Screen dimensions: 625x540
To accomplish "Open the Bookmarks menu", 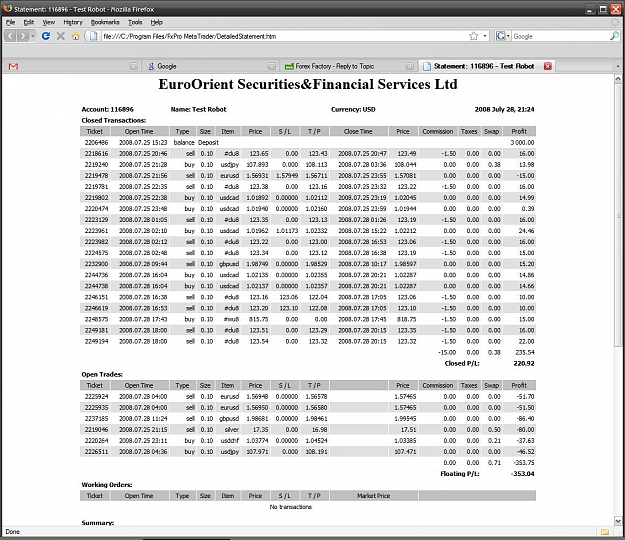I will (x=105, y=22).
